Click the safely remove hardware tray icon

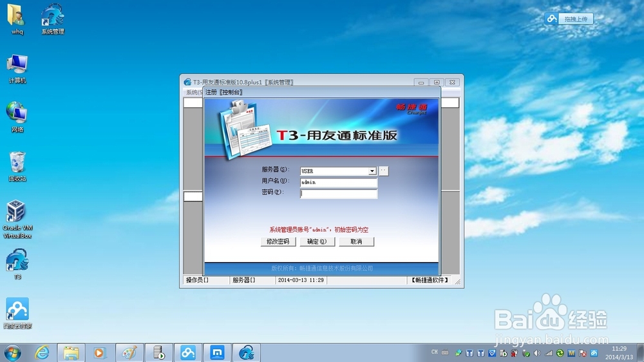526,353
